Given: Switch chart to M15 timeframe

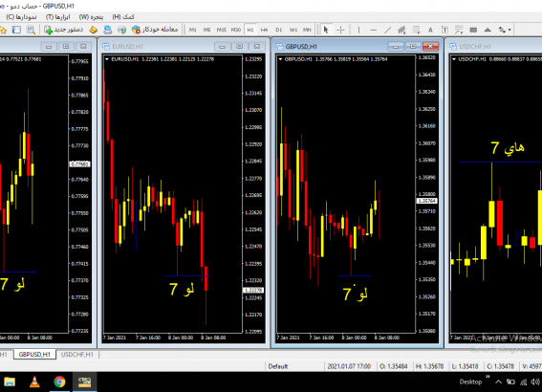Looking at the screenshot, I should pos(221,30).
